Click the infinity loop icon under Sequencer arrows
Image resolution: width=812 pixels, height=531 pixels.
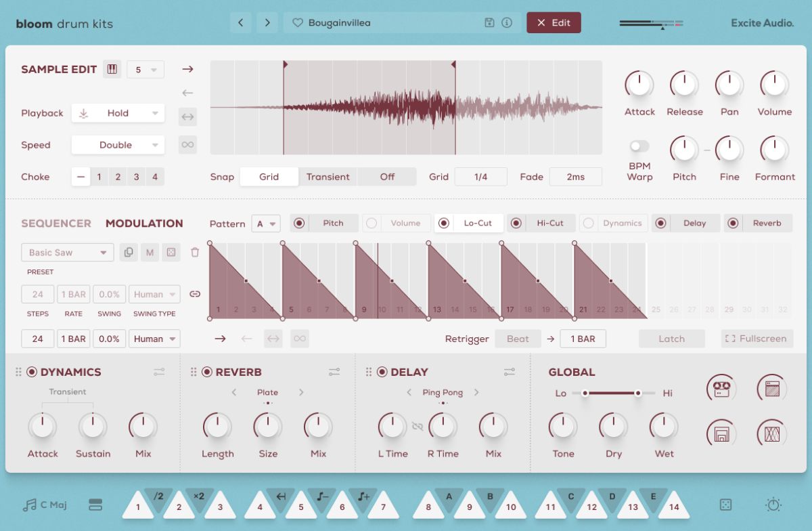(299, 338)
